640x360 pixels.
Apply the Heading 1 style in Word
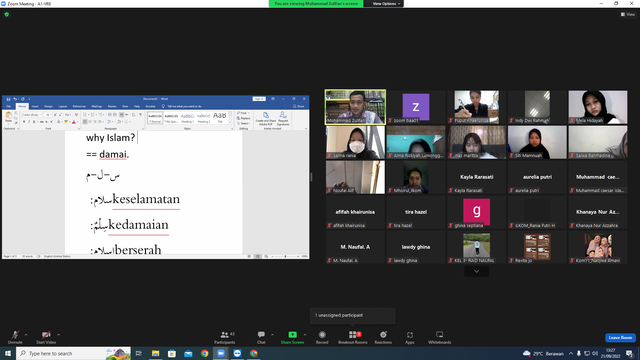pyautogui.click(x=187, y=118)
